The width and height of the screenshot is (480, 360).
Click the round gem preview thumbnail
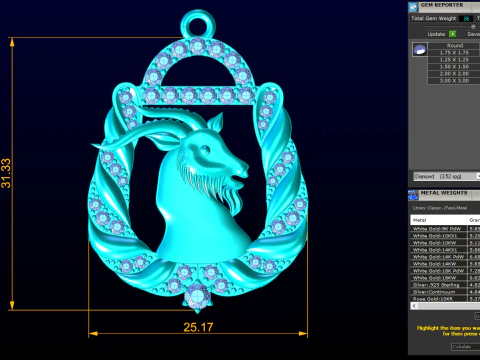click(420, 50)
